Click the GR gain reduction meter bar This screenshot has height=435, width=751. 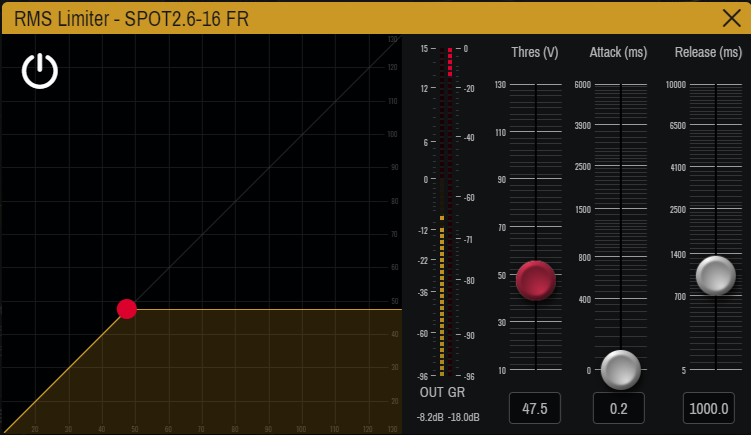pos(450,212)
